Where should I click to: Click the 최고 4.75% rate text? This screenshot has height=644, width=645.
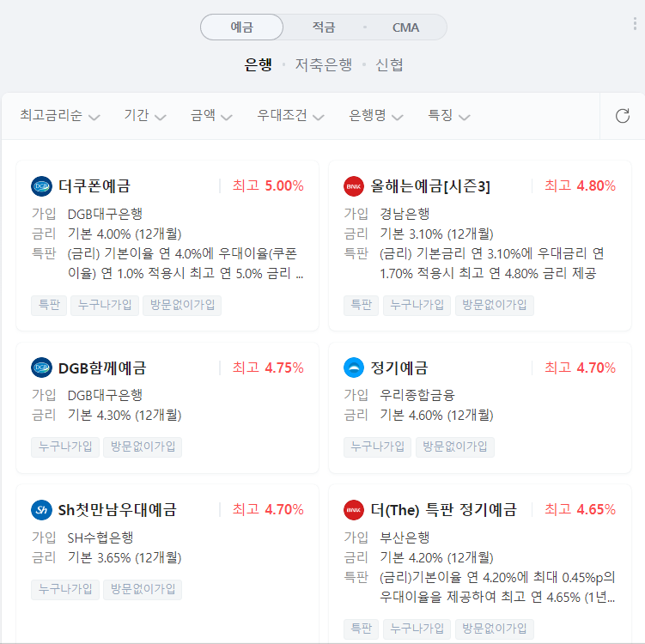tap(268, 368)
